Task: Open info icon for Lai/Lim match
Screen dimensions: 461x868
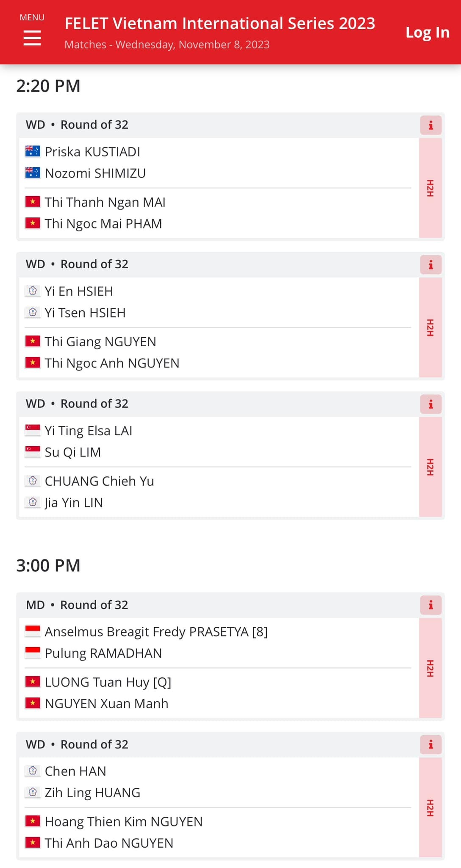Action: pyautogui.click(x=430, y=404)
